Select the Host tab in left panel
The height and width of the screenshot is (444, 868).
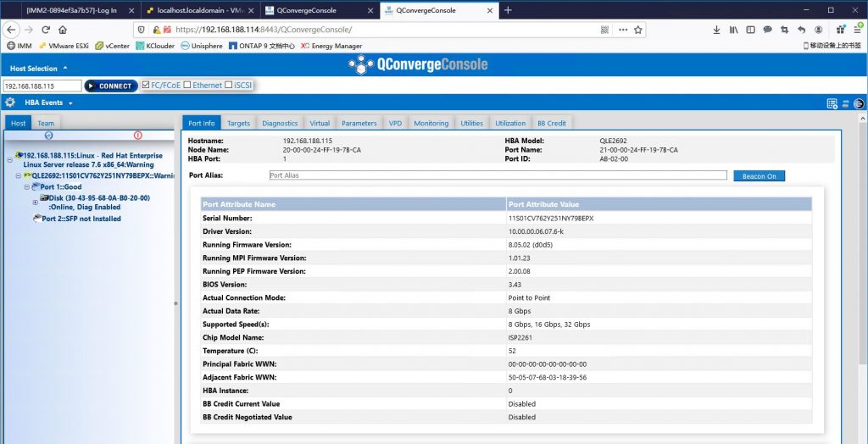(19, 123)
